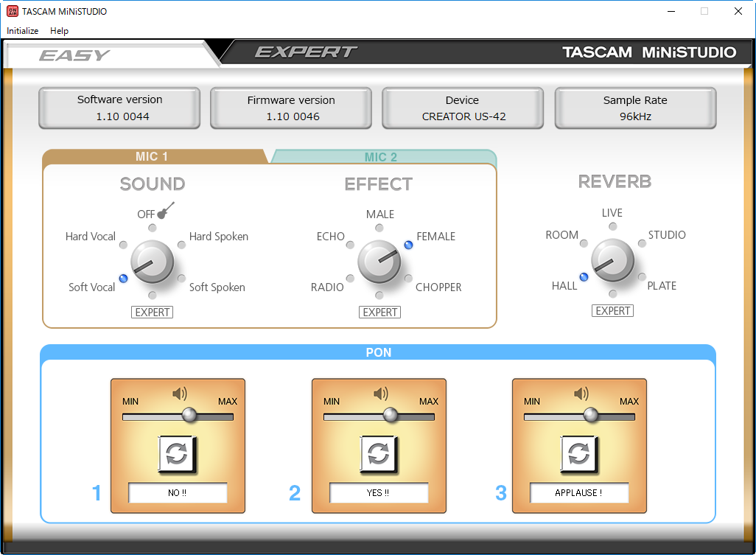Click the PON 3 volume slider handle
The width and height of the screenshot is (756, 555).
click(x=591, y=415)
